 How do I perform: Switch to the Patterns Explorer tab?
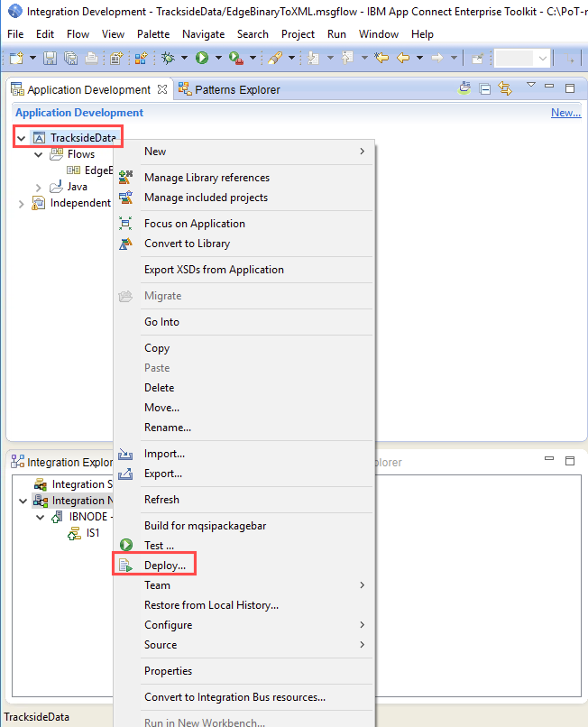point(229,89)
